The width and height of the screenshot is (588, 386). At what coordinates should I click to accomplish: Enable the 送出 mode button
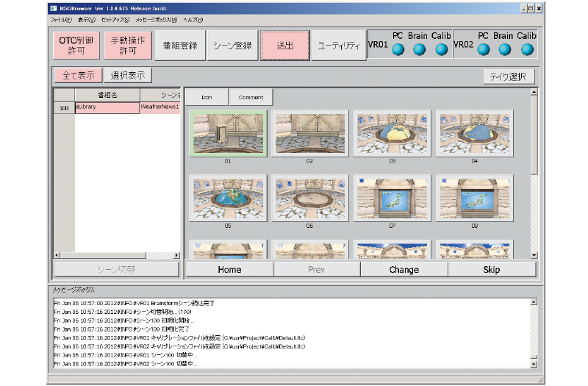coord(283,46)
